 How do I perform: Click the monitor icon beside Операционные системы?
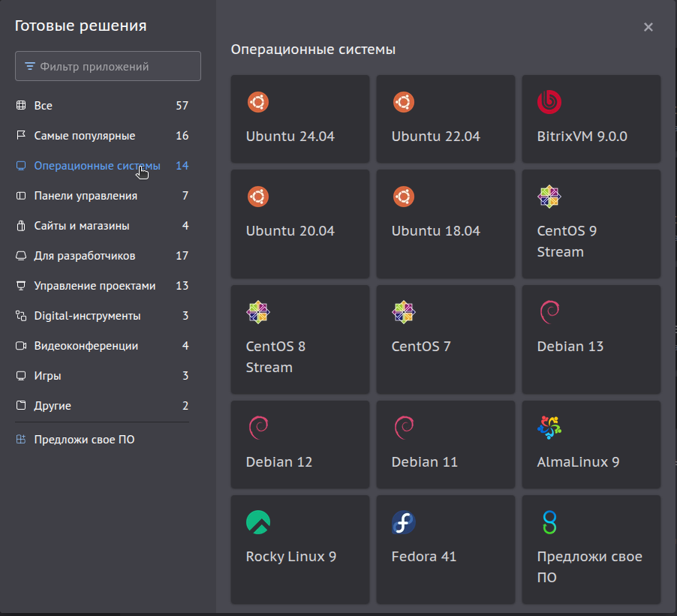point(21,166)
